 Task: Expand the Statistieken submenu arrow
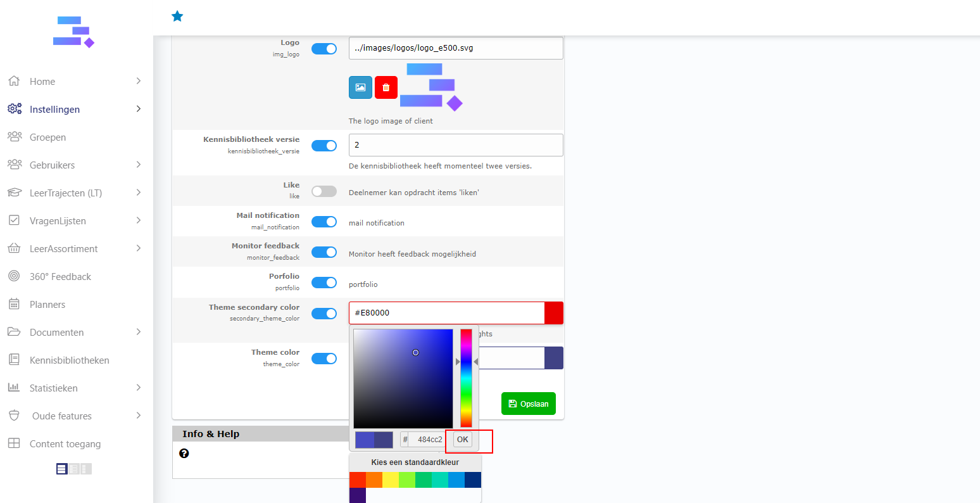pyautogui.click(x=139, y=388)
